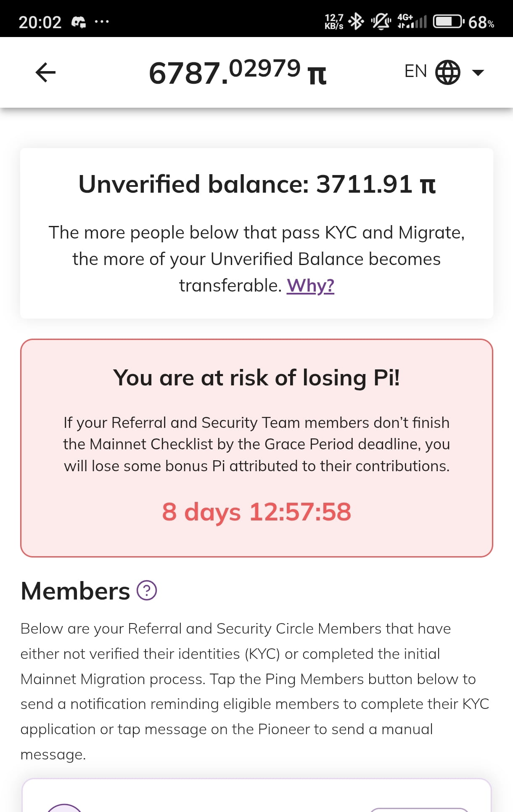Tap the Members section heading
Image resolution: width=513 pixels, height=812 pixels.
(x=75, y=591)
